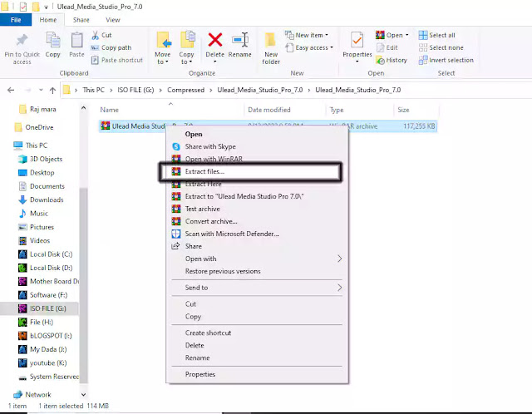Screen dimensions: 532x414
Task: Click the Copy icon in Clipboard group
Action: click(52, 40)
